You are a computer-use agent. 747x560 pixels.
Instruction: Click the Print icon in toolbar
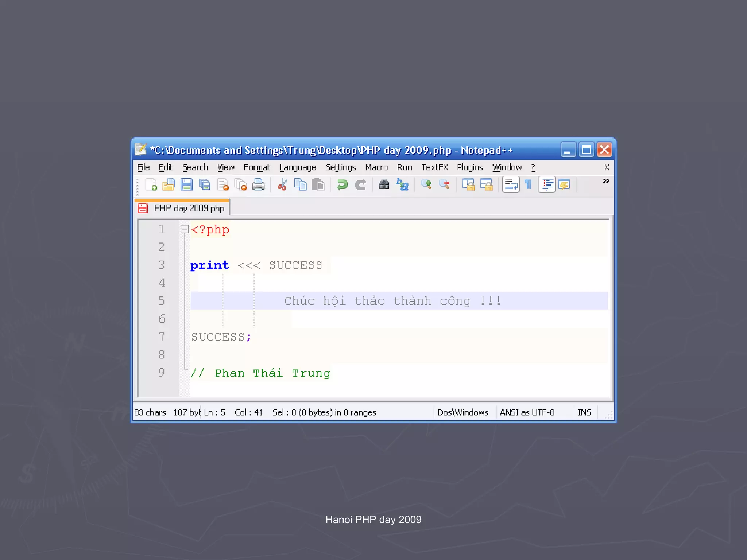[258, 185]
